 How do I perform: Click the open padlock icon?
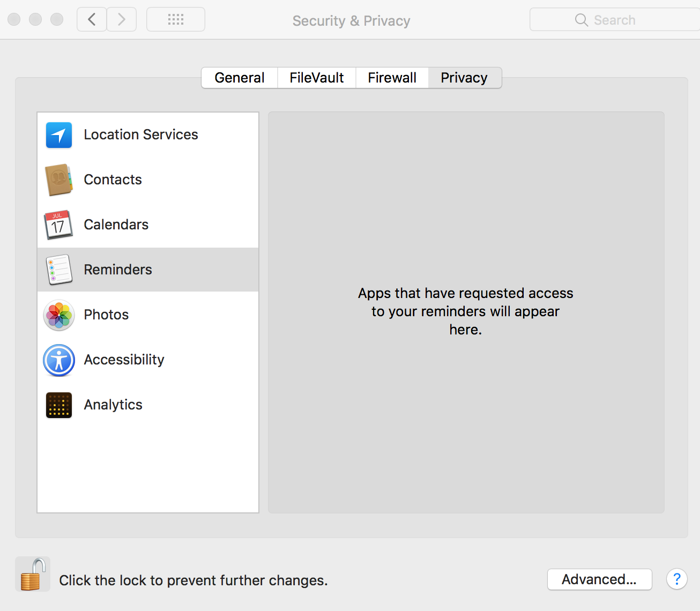click(33, 574)
